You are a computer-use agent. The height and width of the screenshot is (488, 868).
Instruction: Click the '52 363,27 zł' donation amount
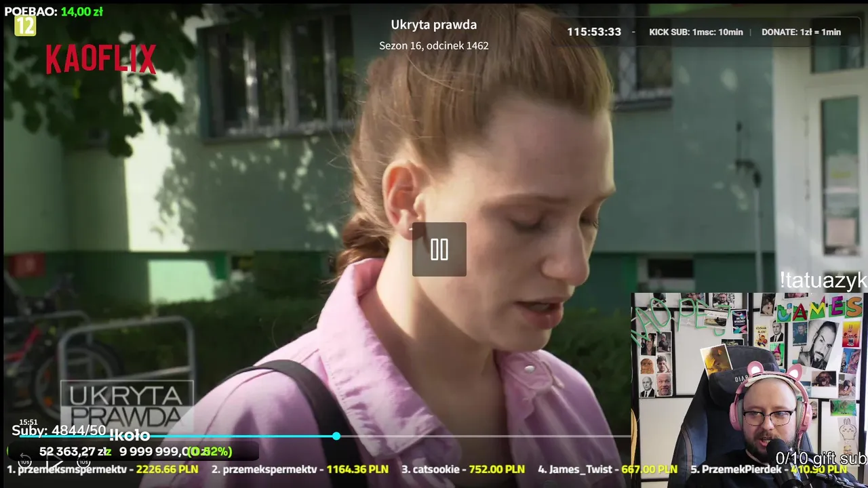coord(75,451)
